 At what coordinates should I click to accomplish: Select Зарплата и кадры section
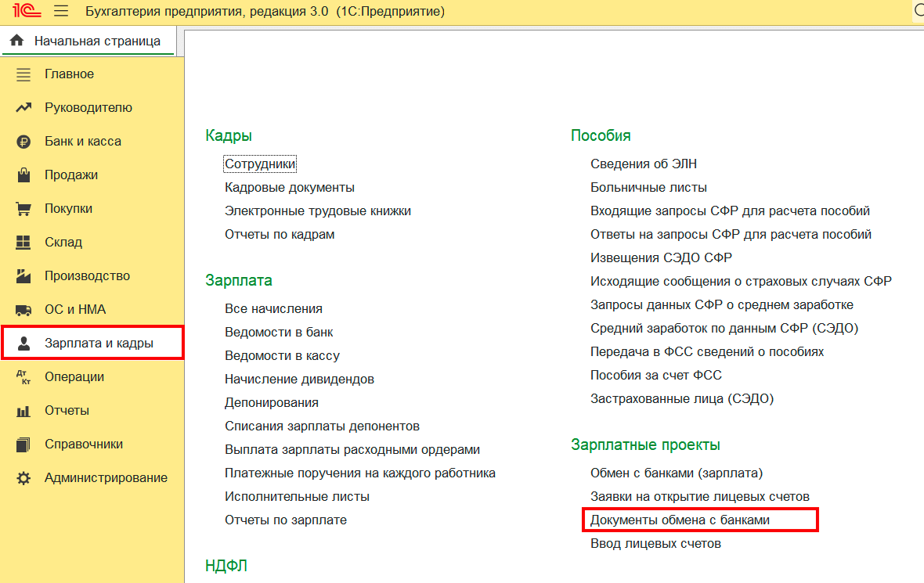pyautogui.click(x=99, y=344)
